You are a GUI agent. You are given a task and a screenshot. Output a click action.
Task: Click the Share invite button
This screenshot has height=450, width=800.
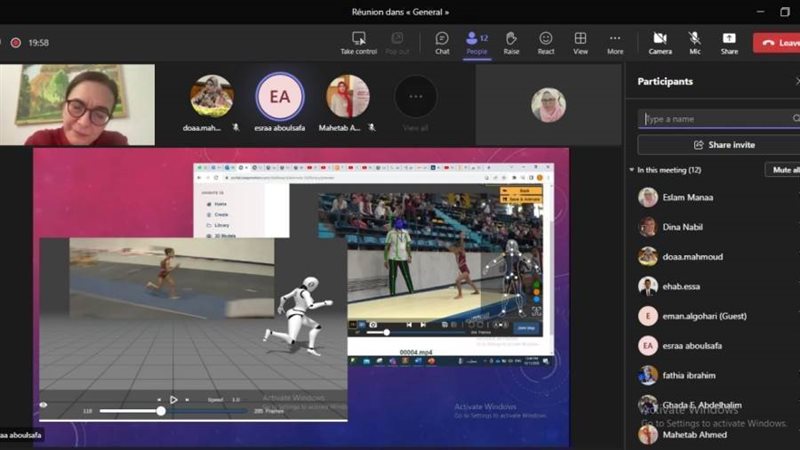pos(719,145)
